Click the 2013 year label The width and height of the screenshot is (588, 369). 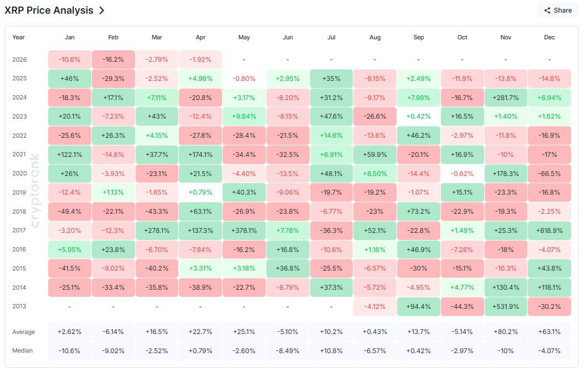pos(19,306)
